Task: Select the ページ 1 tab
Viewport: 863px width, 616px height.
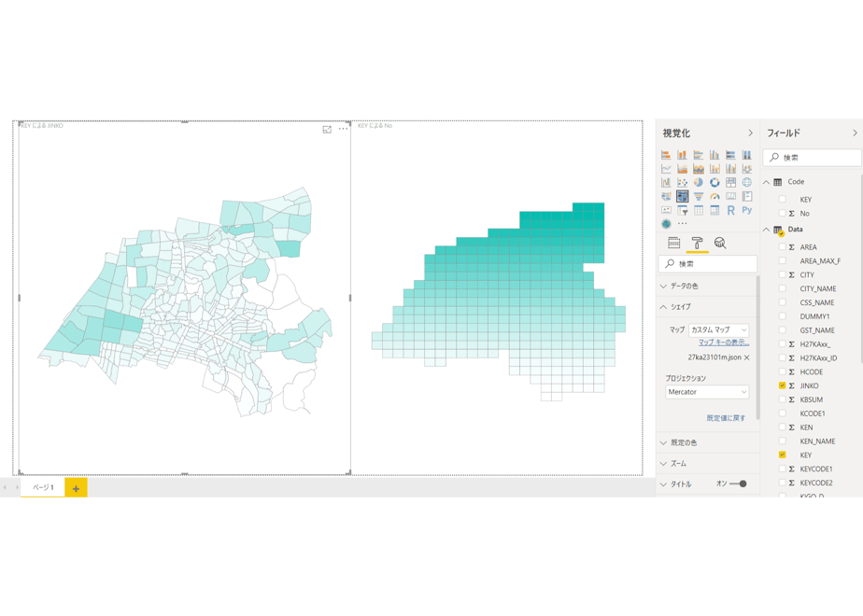Action: click(x=43, y=487)
